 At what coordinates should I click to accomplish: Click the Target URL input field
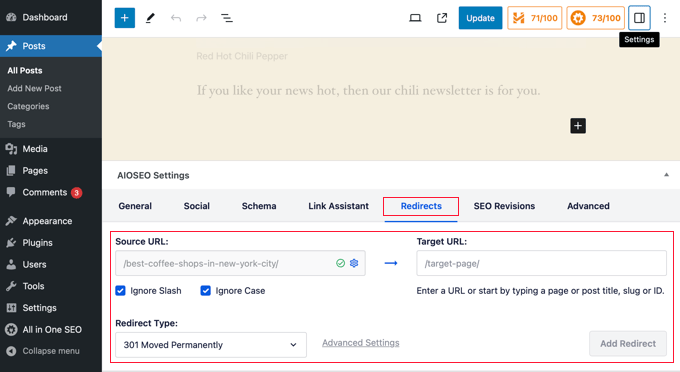[x=541, y=263]
